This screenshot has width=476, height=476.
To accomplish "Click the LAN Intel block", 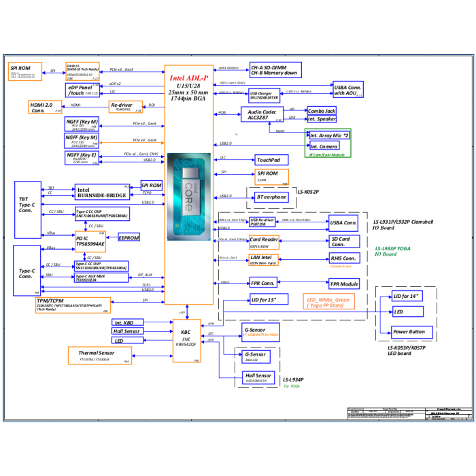I will [x=264, y=260].
